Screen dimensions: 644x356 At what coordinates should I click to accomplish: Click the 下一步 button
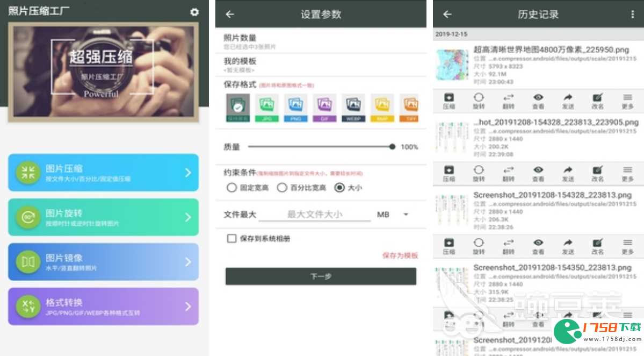[x=321, y=276]
